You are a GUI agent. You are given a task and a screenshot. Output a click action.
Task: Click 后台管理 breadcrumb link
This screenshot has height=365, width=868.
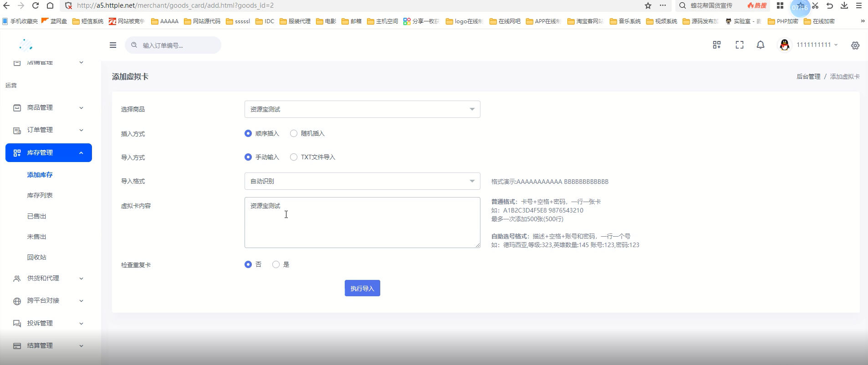[x=808, y=76]
